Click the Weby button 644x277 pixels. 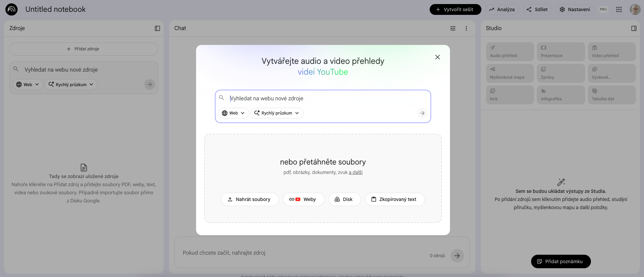coord(304,199)
